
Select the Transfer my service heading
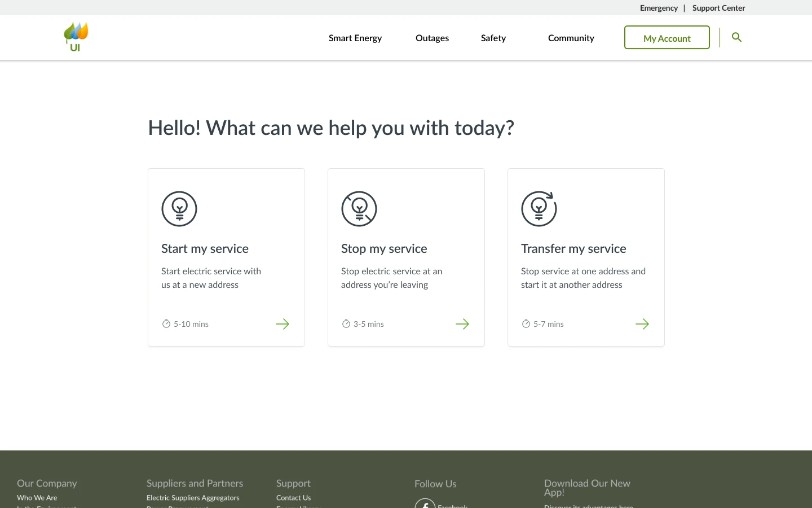[573, 248]
